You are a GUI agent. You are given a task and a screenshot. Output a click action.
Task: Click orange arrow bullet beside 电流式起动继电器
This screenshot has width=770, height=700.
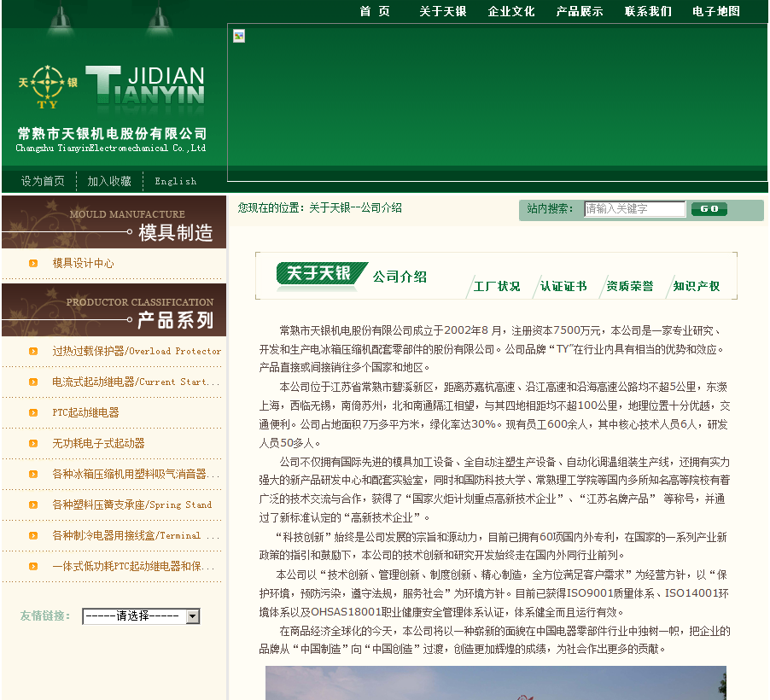point(33,382)
